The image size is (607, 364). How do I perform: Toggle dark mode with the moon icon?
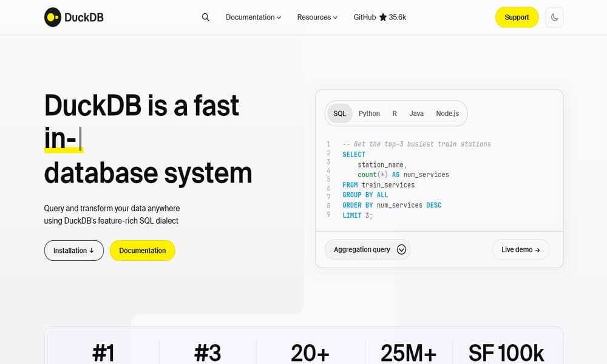[554, 18]
